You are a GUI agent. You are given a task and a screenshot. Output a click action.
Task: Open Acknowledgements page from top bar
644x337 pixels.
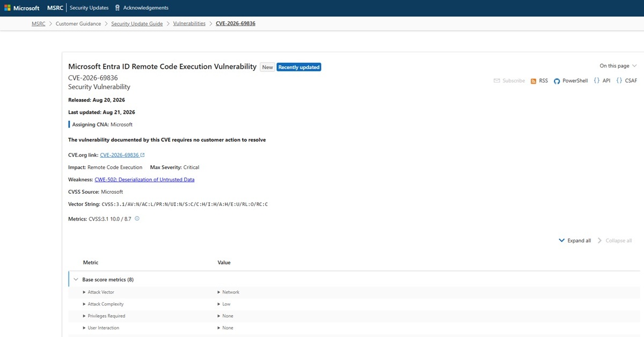pos(145,8)
